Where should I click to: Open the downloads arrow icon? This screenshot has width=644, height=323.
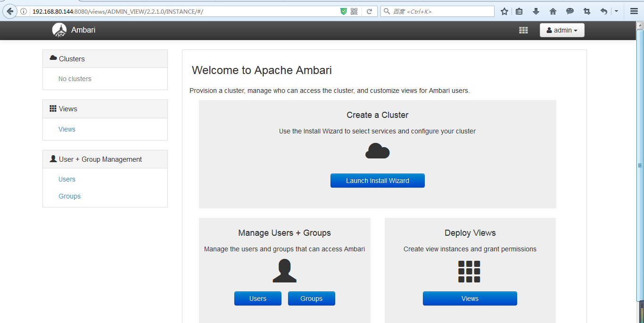[x=536, y=11]
